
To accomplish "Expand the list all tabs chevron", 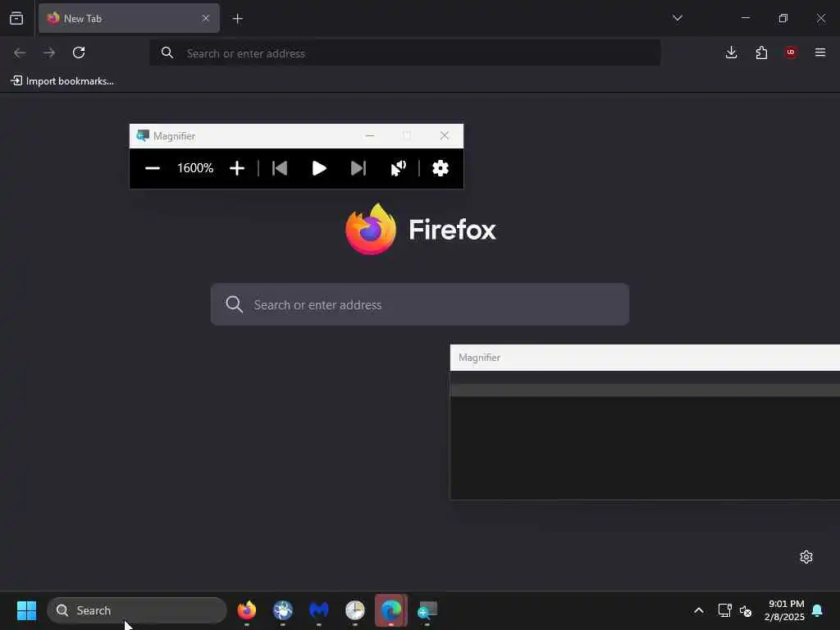I will tap(677, 18).
